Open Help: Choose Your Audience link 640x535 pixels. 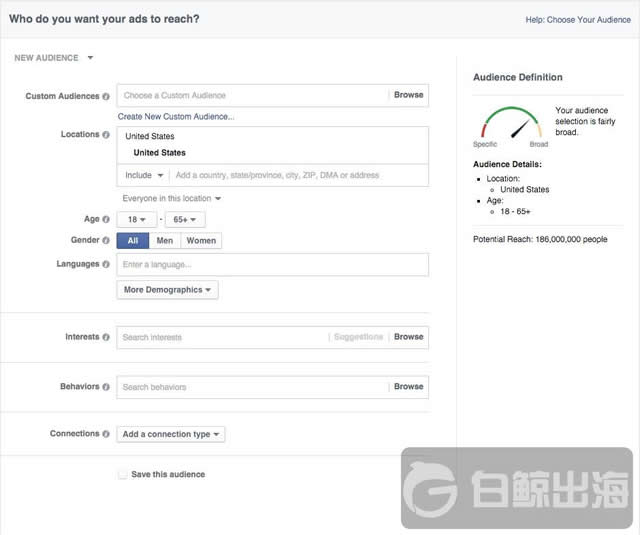pyautogui.click(x=578, y=19)
